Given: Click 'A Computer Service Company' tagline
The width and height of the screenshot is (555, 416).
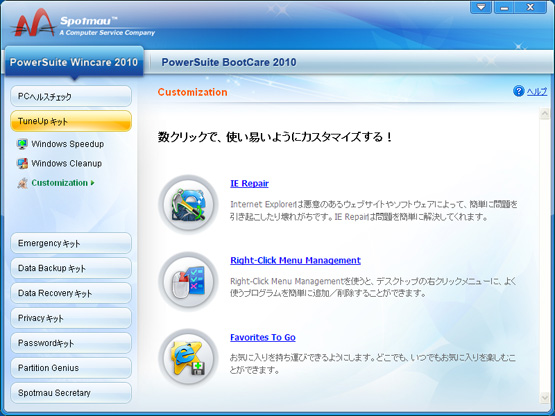Looking at the screenshot, I should tap(107, 33).
